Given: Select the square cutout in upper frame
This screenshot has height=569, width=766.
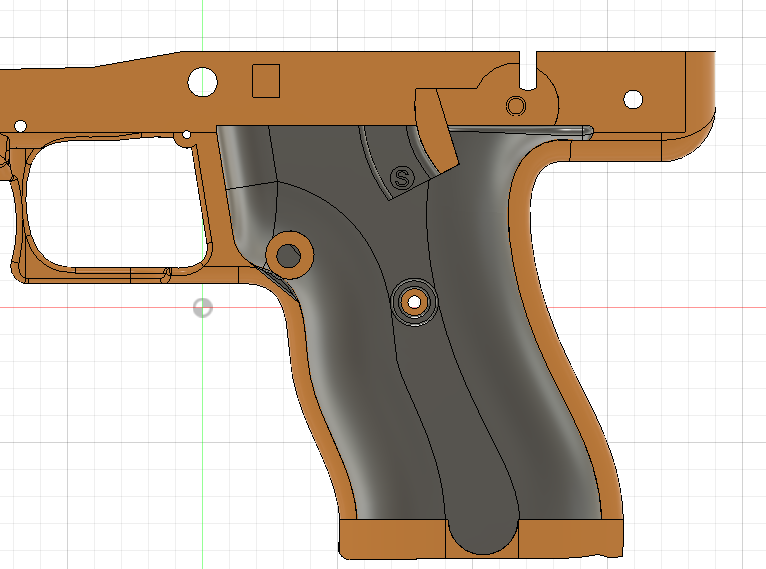Looking at the screenshot, I should 265,80.
